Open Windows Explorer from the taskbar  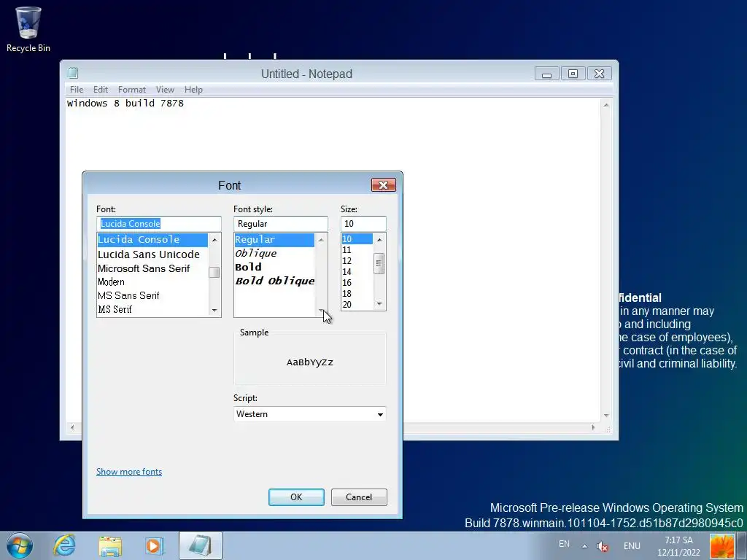point(110,545)
